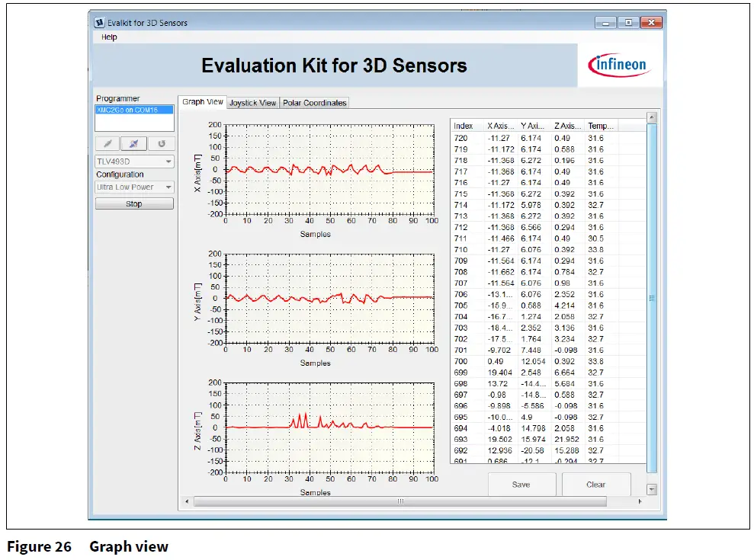This screenshot has height=560, width=754.
Task: Click the Z value 5.684 cell
Action: (564, 383)
